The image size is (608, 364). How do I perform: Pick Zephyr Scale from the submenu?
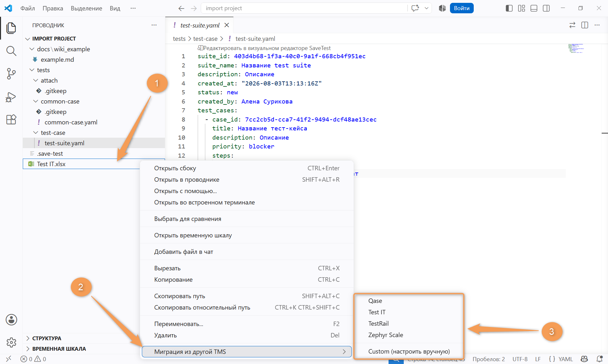point(408,335)
